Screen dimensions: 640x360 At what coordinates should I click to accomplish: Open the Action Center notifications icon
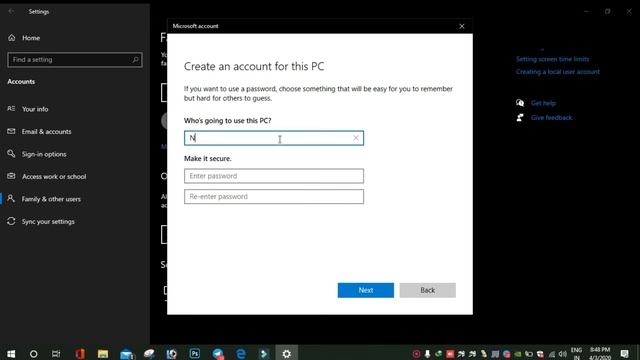point(624,353)
